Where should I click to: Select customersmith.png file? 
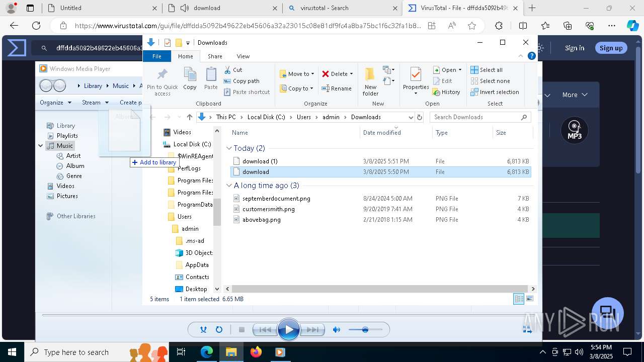click(x=381, y=209)
